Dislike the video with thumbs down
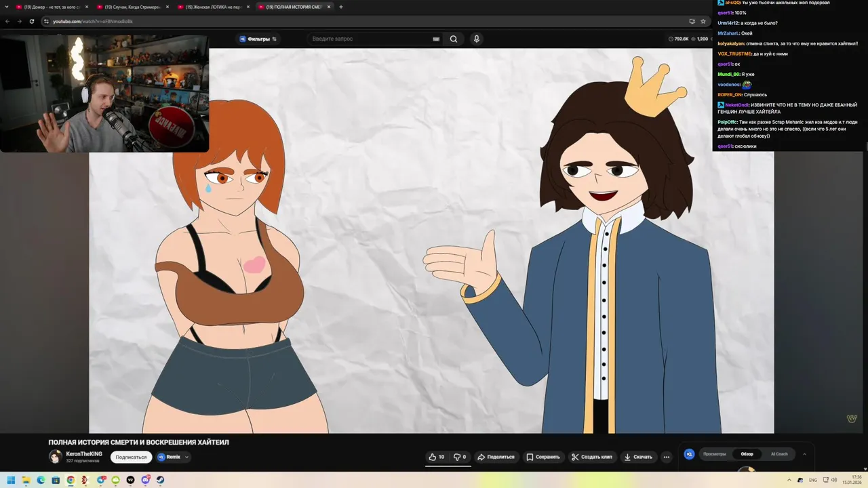This screenshot has height=488, width=868. pos(460,457)
